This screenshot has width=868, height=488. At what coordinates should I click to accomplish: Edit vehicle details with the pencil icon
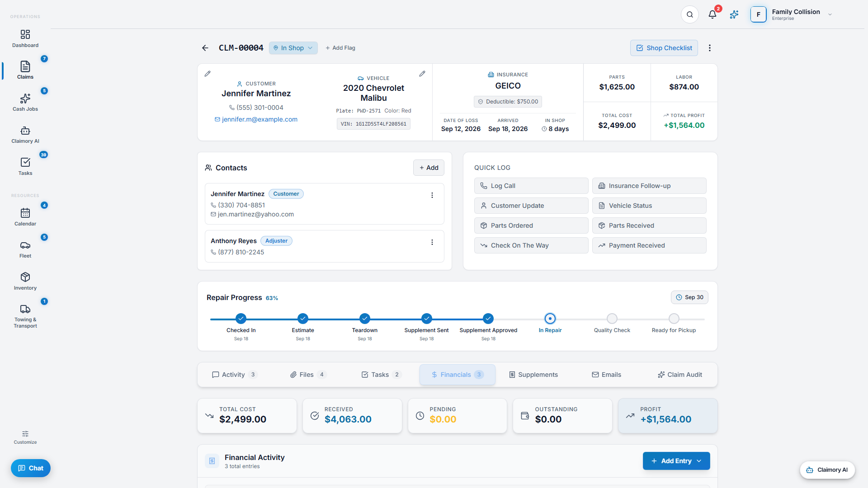(422, 74)
